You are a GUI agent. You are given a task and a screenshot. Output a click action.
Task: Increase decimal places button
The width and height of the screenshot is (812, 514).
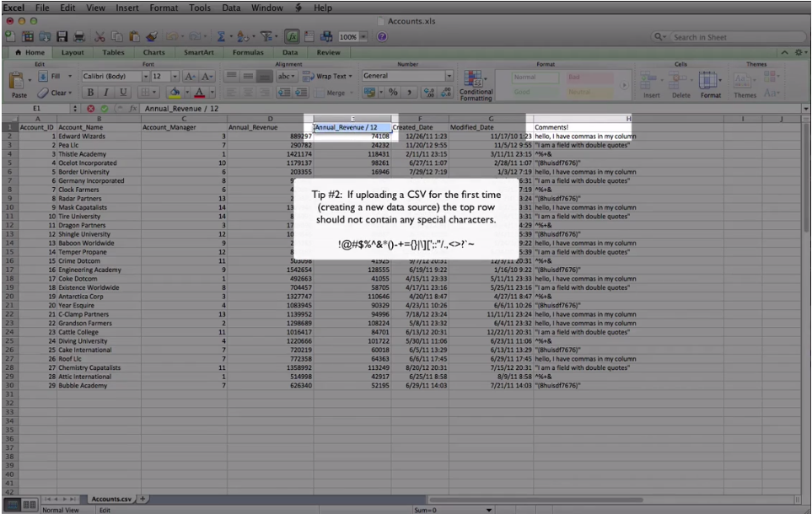tap(429, 92)
